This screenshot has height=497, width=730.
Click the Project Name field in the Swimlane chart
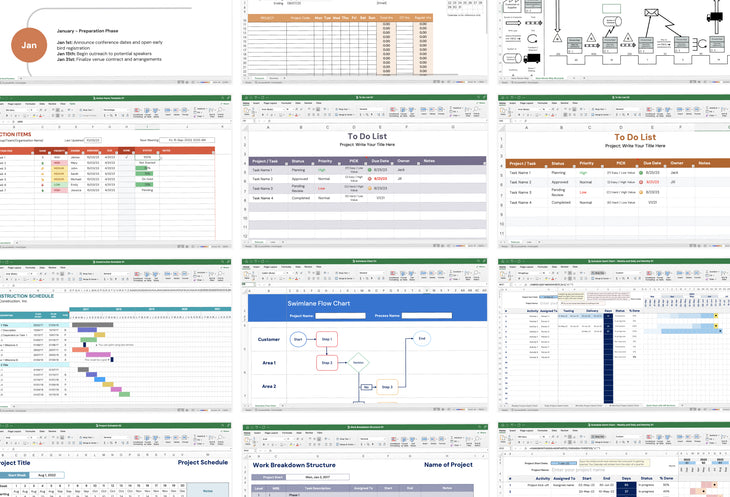pyautogui.click(x=342, y=315)
